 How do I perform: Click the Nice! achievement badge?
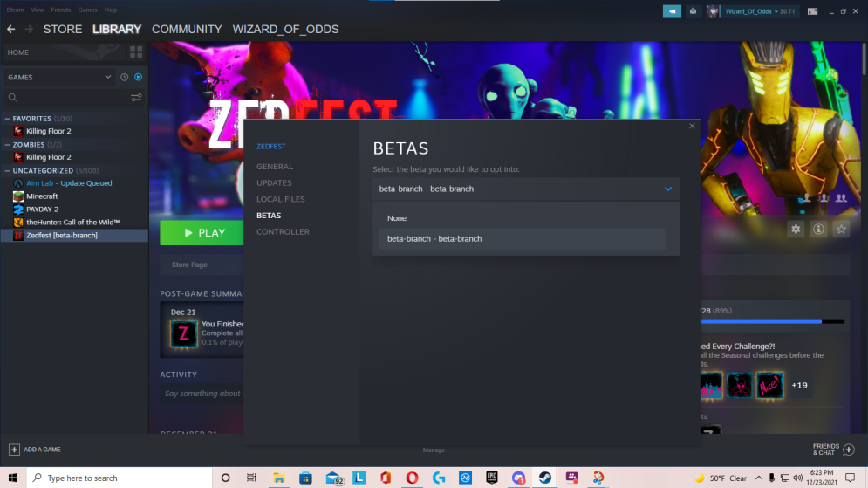pos(769,386)
